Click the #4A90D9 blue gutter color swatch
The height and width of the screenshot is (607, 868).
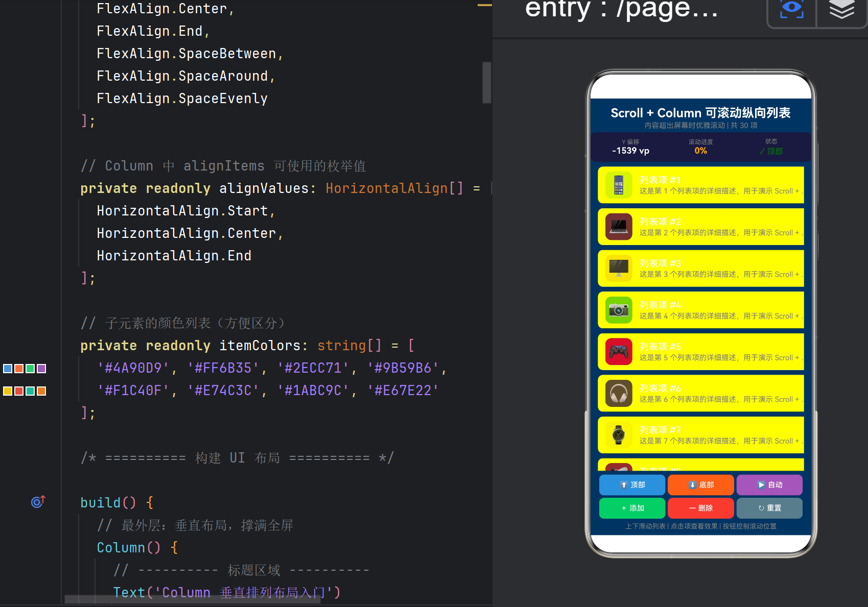pos(8,369)
